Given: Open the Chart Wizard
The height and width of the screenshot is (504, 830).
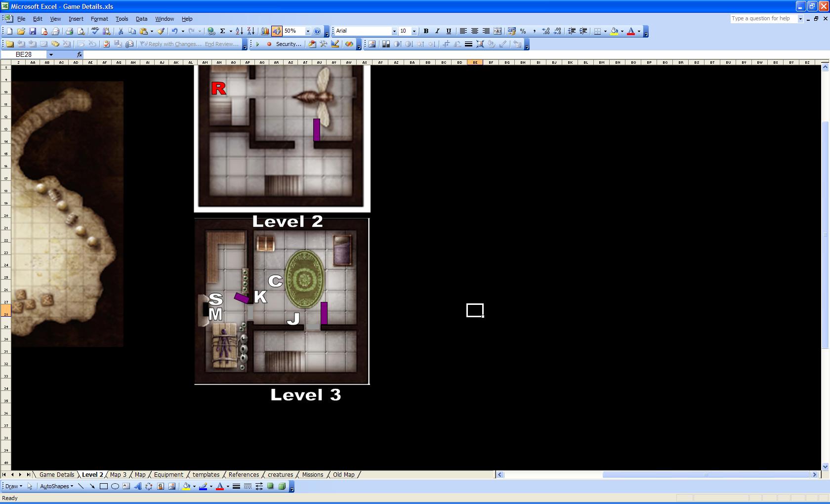Looking at the screenshot, I should [265, 31].
